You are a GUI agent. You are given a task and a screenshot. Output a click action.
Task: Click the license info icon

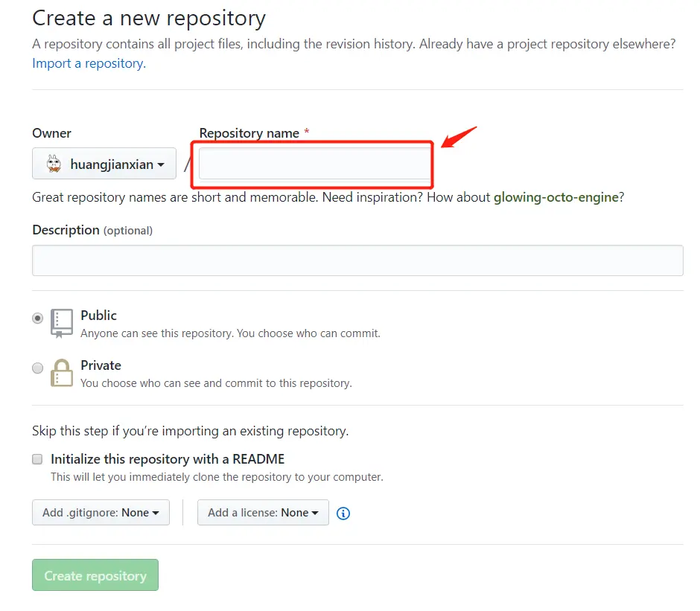pyautogui.click(x=343, y=514)
